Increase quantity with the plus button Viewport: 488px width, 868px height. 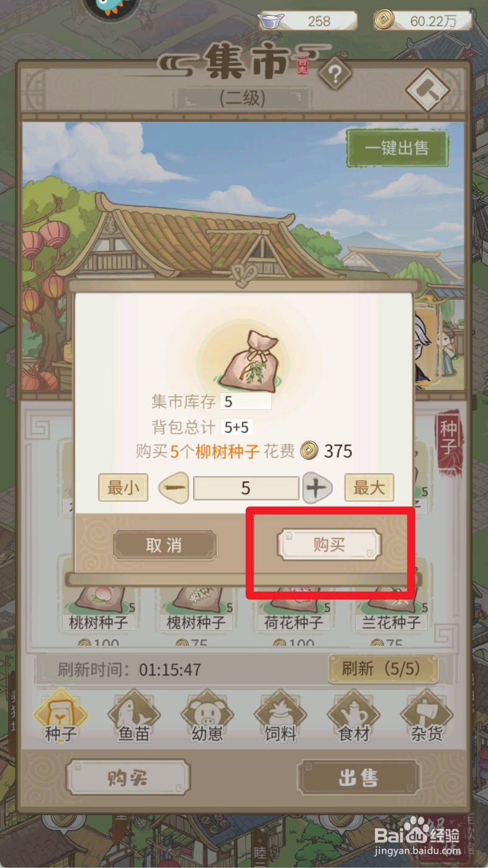[x=317, y=488]
